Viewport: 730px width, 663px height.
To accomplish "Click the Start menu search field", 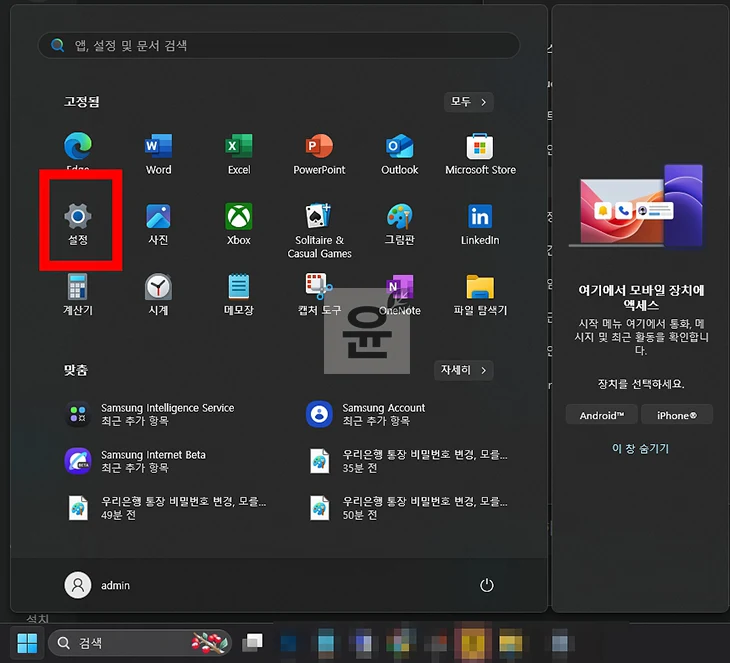I will coord(279,45).
